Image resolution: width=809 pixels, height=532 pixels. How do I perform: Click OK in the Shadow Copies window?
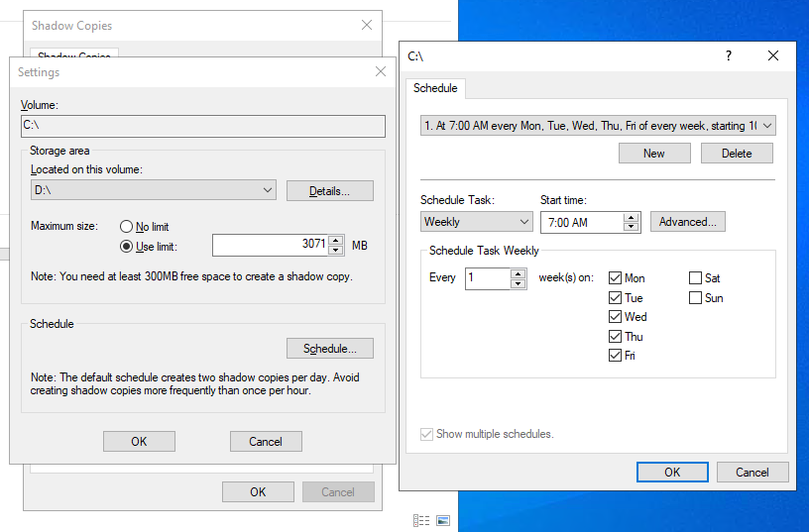(258, 491)
